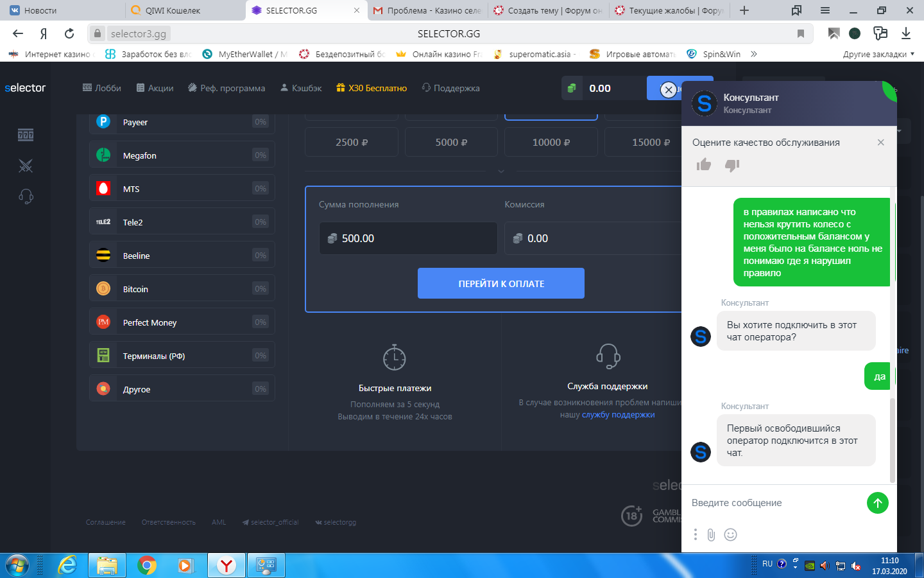Switch to the Новости browser tab

pos(62,10)
